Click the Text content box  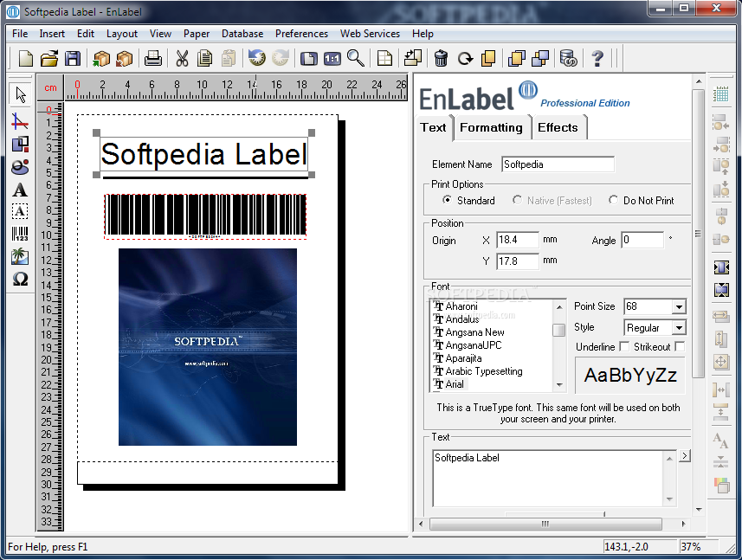(x=549, y=478)
